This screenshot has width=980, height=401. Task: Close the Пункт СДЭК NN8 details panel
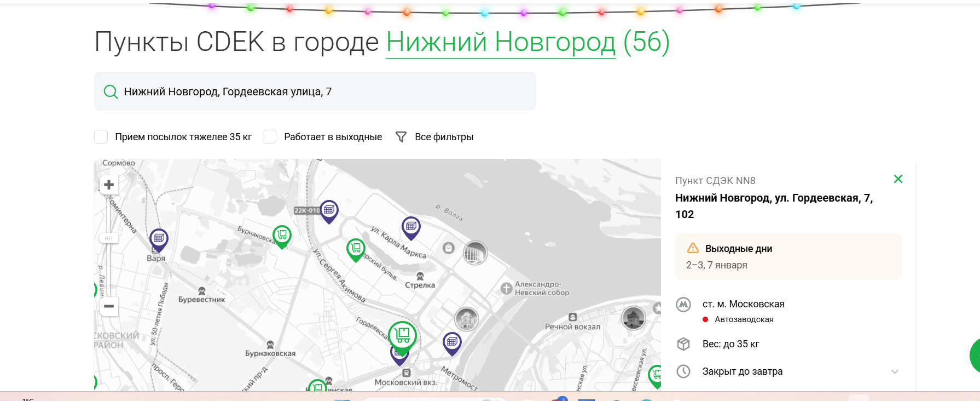tap(898, 179)
